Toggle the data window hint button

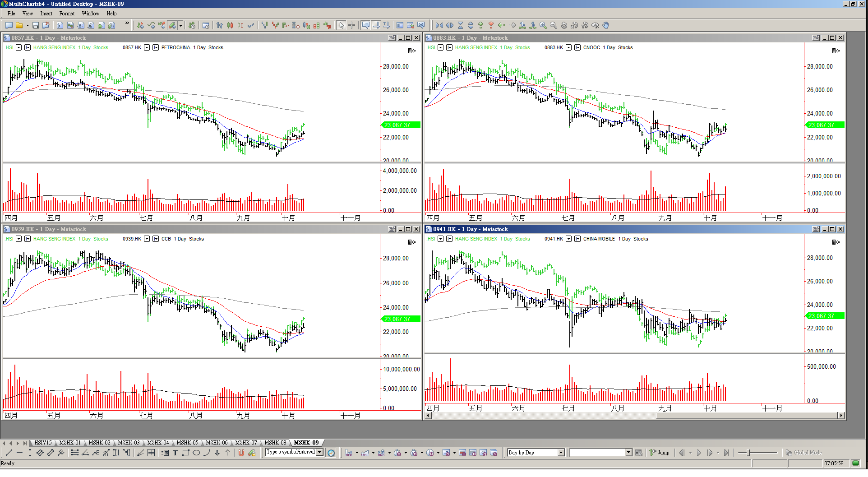coord(366,25)
